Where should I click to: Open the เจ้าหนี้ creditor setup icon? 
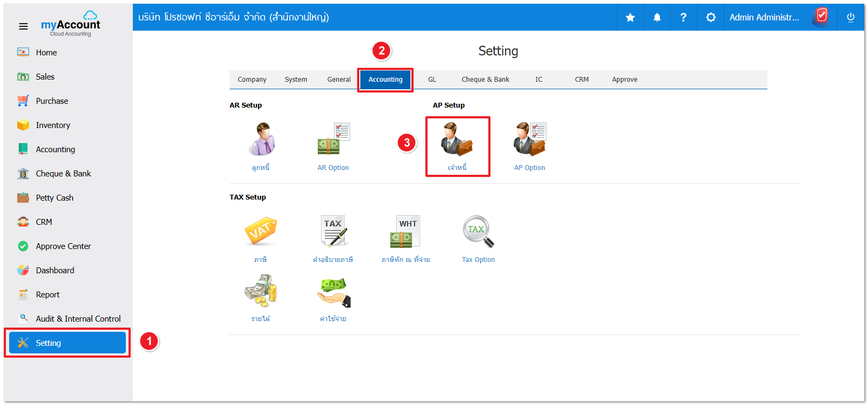click(457, 139)
